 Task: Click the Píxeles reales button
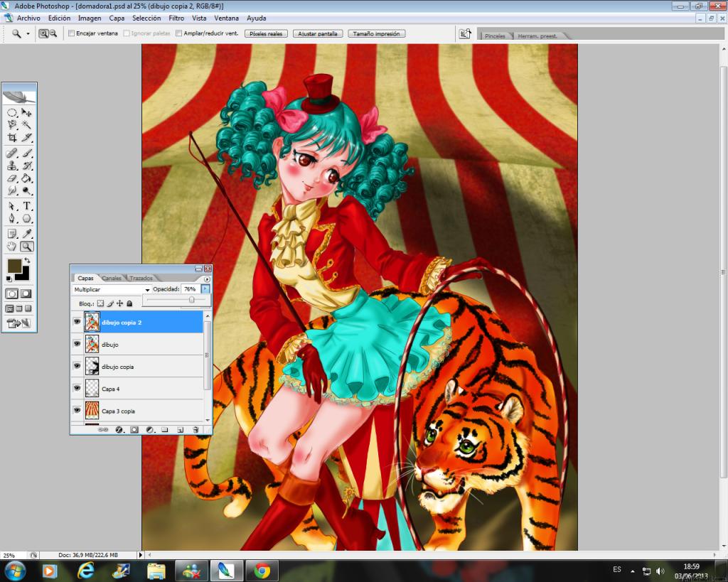(266, 33)
